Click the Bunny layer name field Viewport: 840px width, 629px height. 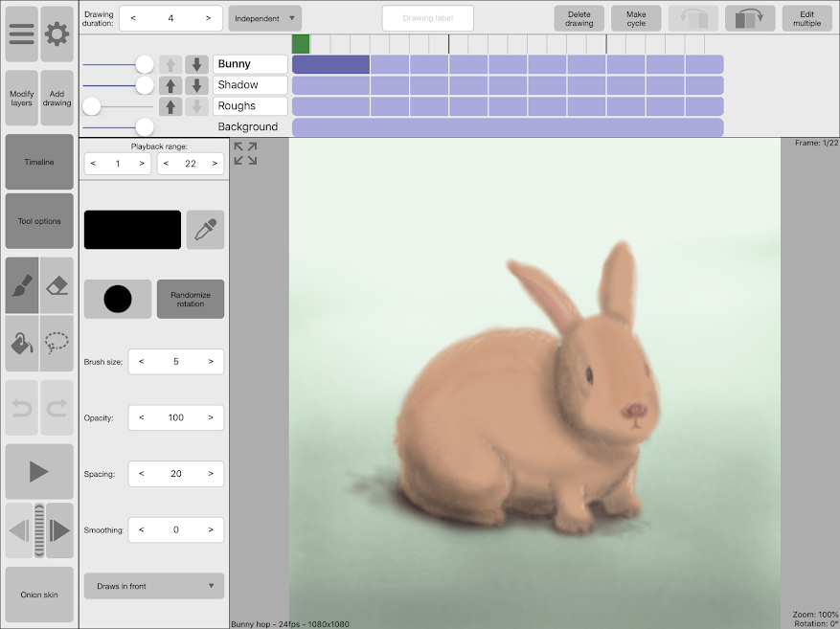click(x=250, y=64)
